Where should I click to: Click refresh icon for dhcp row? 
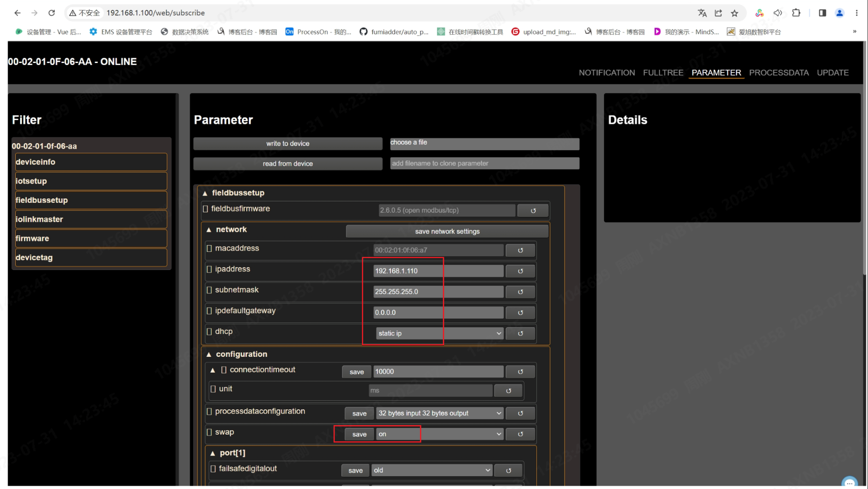click(520, 333)
